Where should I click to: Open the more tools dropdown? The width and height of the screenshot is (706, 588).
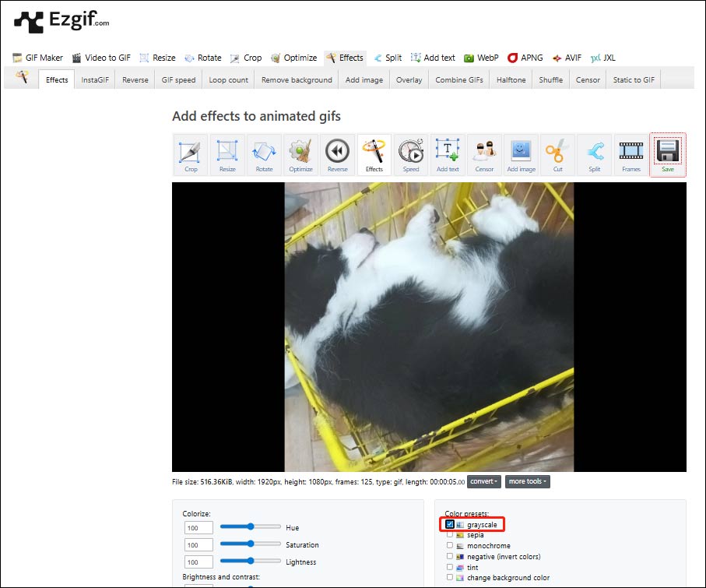[527, 481]
